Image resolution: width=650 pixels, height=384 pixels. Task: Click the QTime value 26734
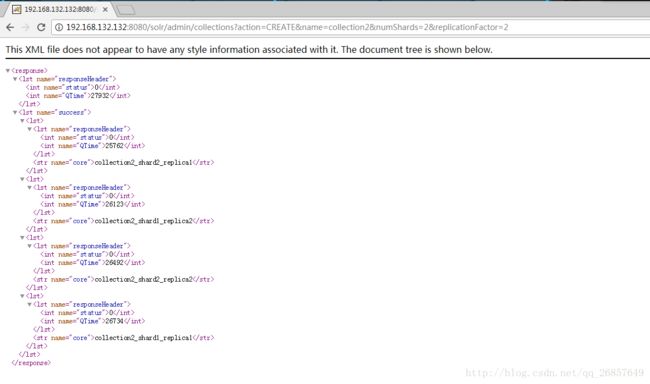coord(114,321)
